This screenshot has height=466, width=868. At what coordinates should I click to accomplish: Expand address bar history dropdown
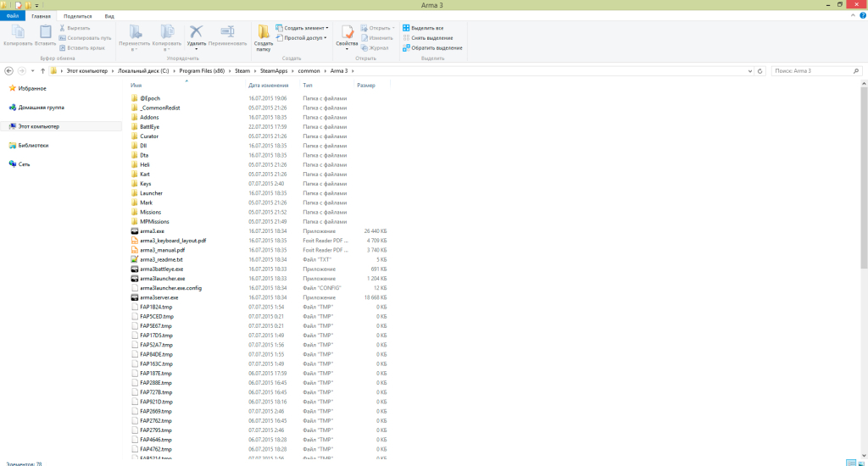[750, 71]
